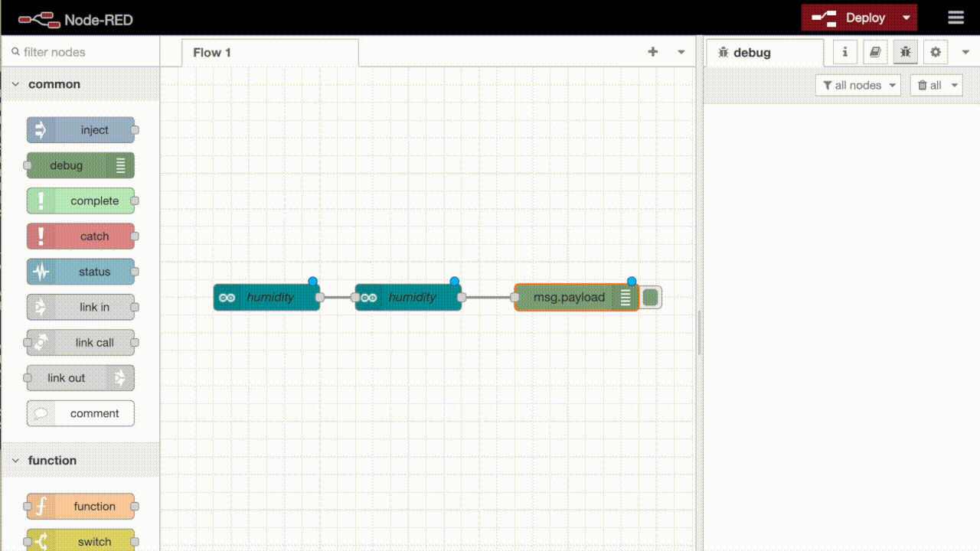Click the blue undeployed dot on first humidity node
Screen dimensions: 980x551
click(x=312, y=281)
